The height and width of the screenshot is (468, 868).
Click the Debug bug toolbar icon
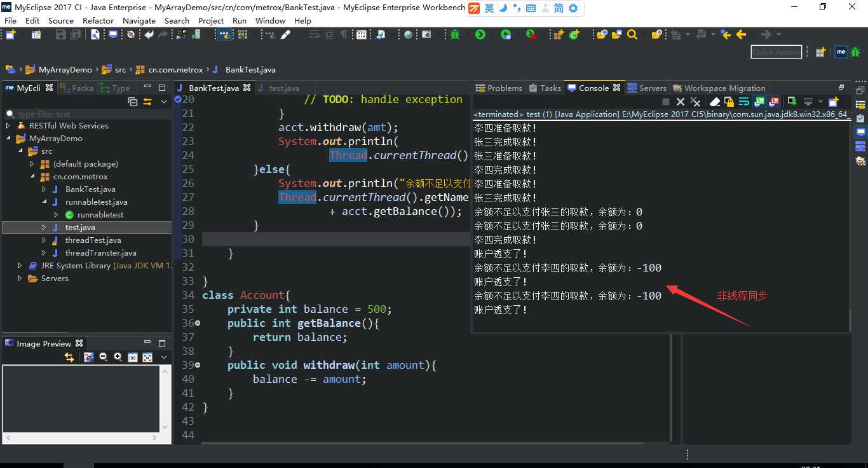(455, 35)
